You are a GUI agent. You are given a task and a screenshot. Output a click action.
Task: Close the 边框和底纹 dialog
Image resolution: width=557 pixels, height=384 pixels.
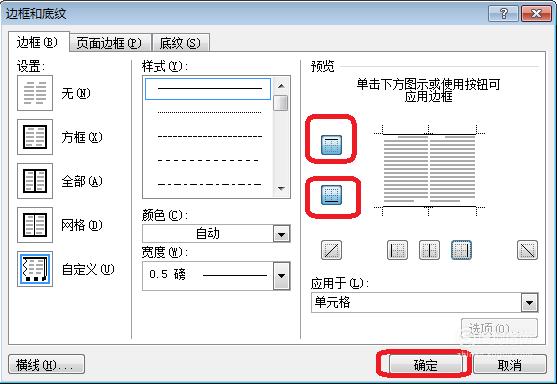click(x=536, y=14)
